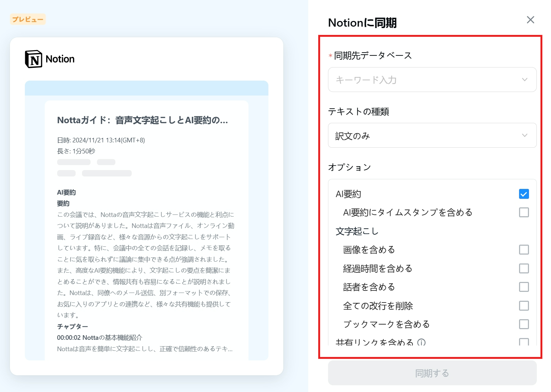Toggle ブックマークを含める checkbox

click(x=524, y=324)
